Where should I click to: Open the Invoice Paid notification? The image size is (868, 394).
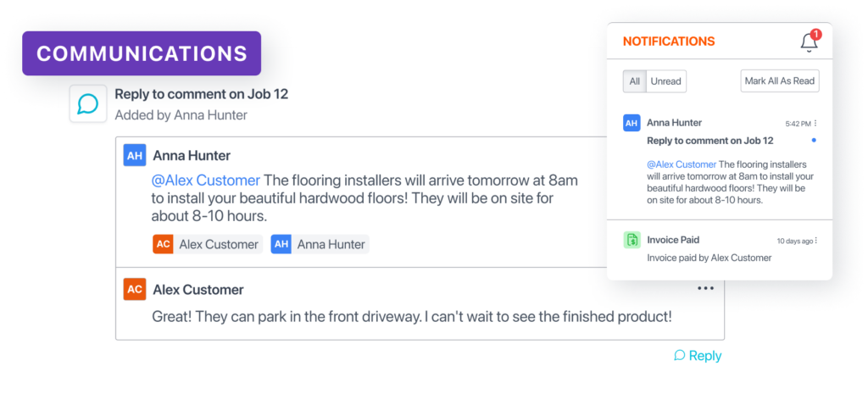click(x=720, y=248)
